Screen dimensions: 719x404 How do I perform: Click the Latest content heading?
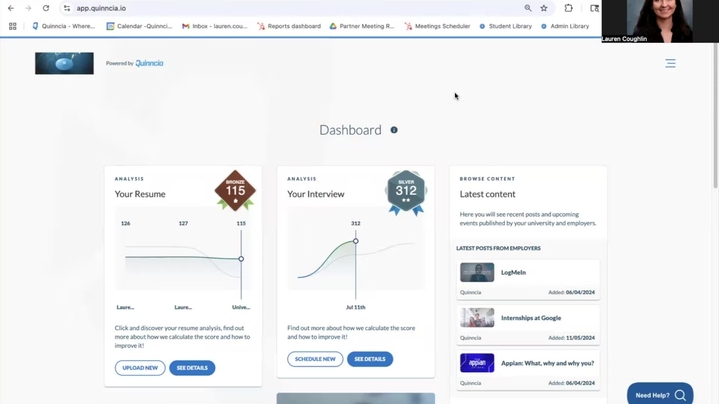pos(487,194)
